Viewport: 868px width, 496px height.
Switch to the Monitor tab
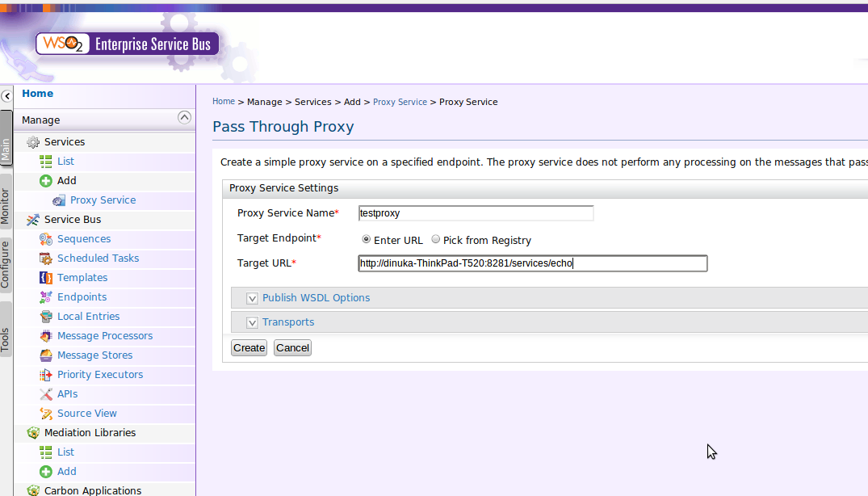6,202
